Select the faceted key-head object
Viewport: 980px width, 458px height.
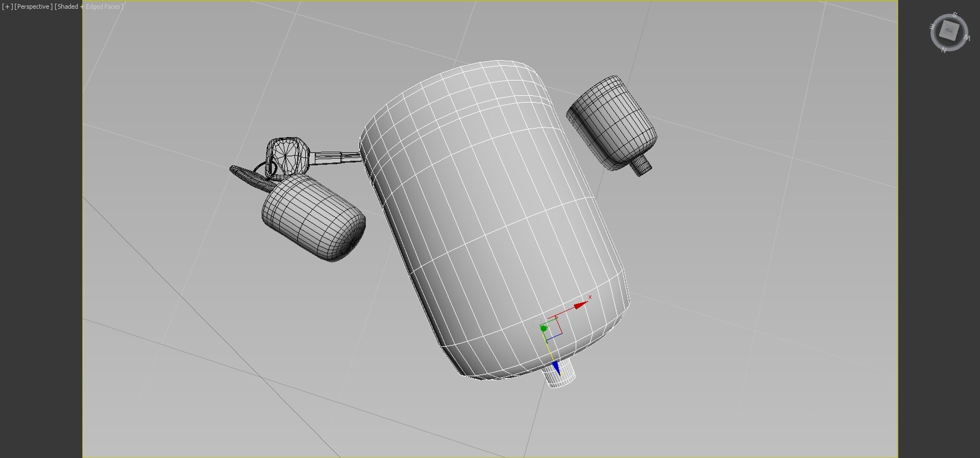pyautogui.click(x=288, y=158)
